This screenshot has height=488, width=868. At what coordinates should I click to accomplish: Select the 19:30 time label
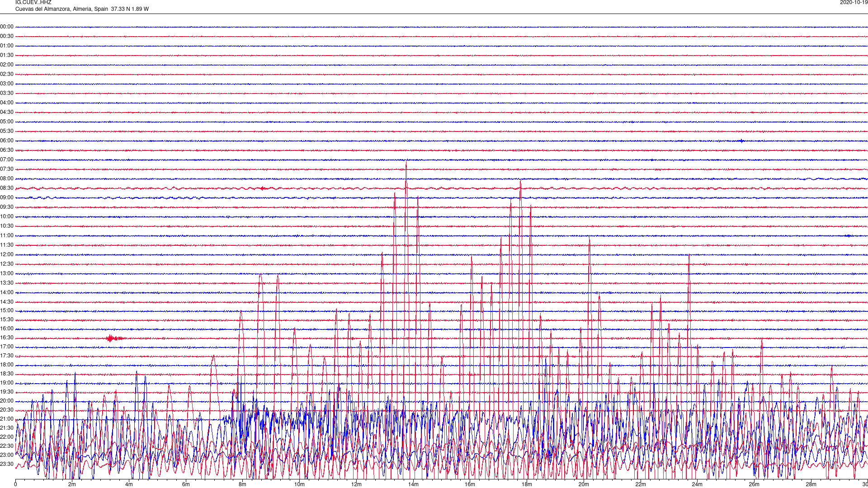pyautogui.click(x=7, y=392)
